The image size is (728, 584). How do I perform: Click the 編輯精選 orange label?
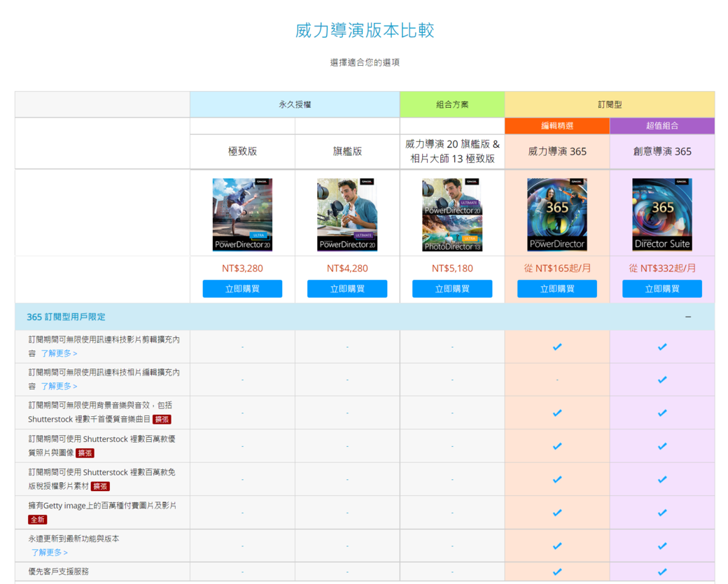pos(557,126)
